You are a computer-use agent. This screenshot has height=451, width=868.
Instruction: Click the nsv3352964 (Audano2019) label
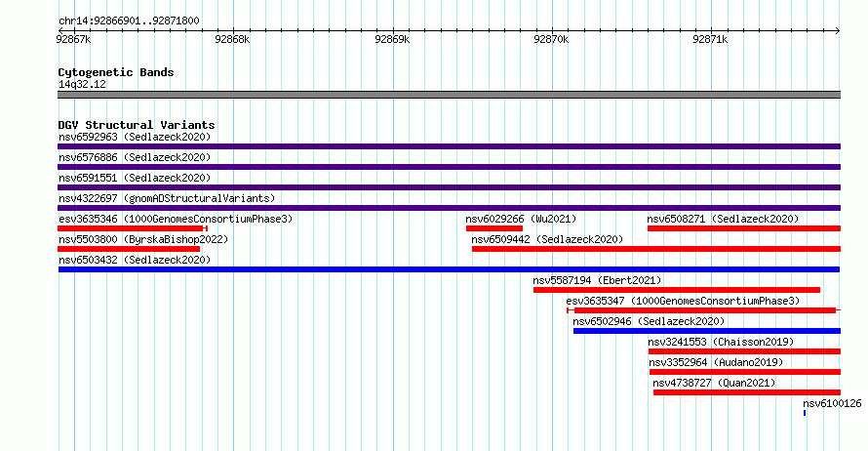click(x=716, y=362)
